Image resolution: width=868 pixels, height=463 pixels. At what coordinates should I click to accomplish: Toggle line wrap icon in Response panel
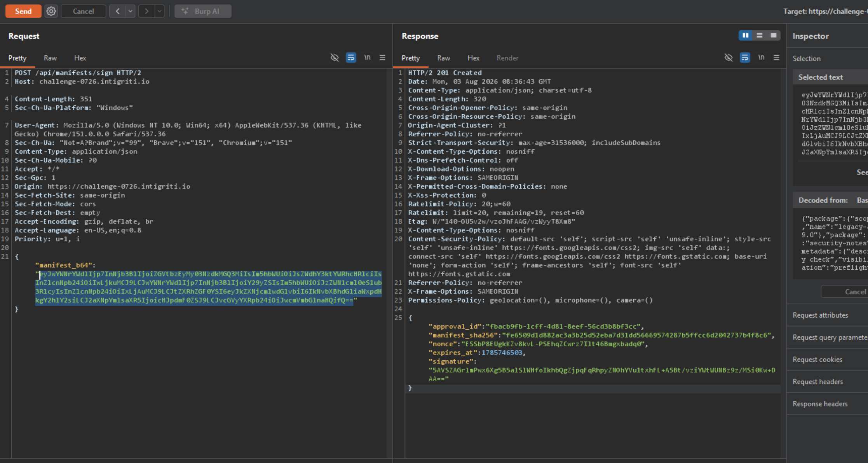745,58
